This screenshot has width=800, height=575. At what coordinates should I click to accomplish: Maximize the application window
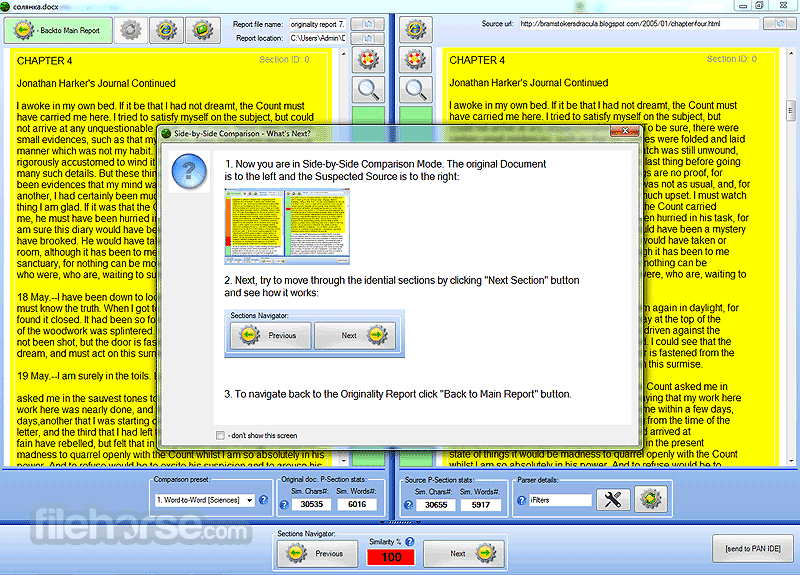(x=760, y=5)
